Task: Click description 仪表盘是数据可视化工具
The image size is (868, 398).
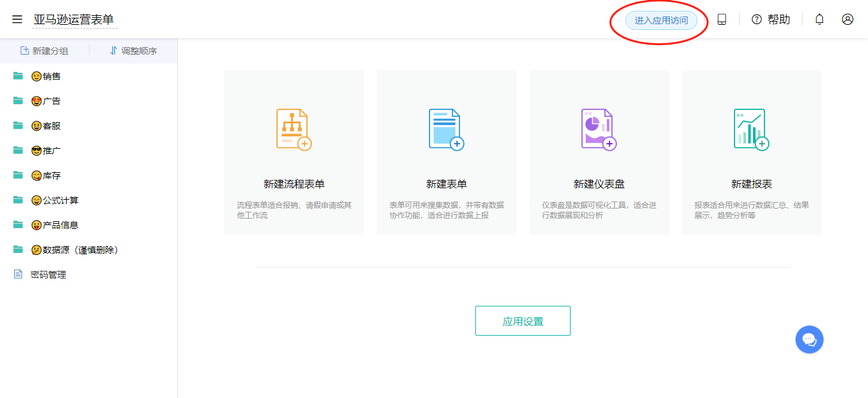Action: tap(599, 210)
